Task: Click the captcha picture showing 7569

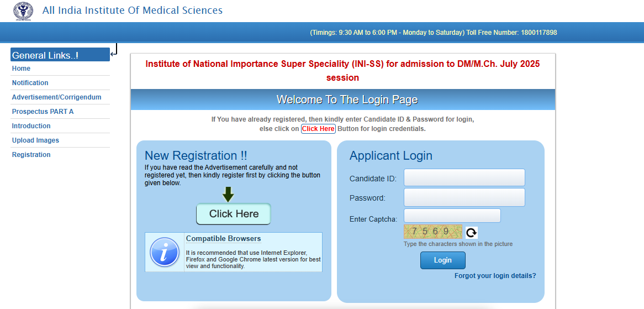Action: tap(432, 232)
